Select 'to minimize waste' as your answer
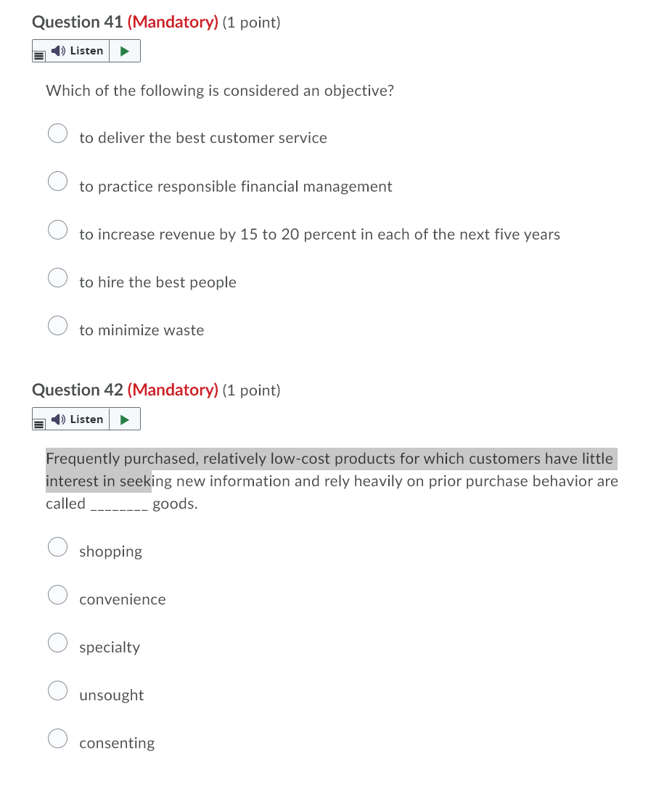Viewport: 672px width, 791px height. tap(57, 325)
